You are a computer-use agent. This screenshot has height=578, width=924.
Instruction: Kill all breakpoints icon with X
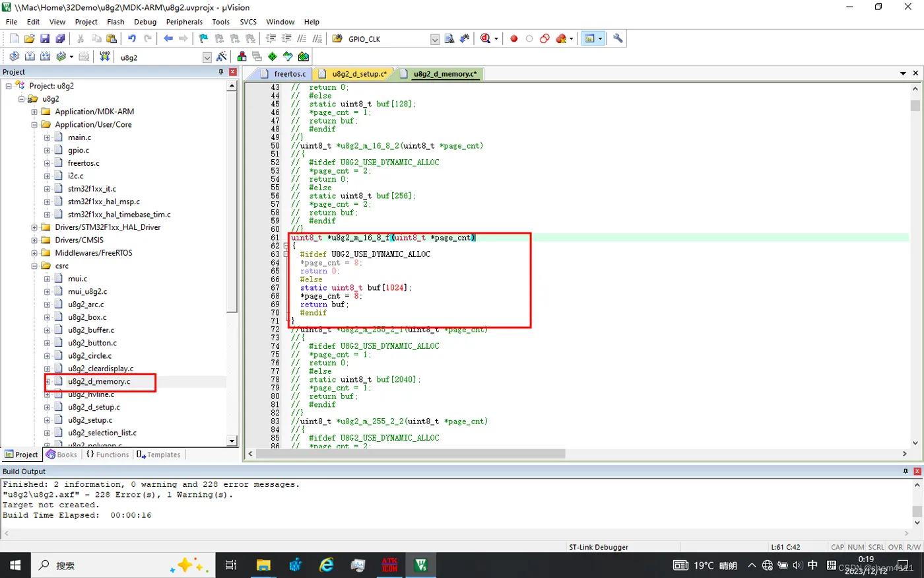pos(561,39)
